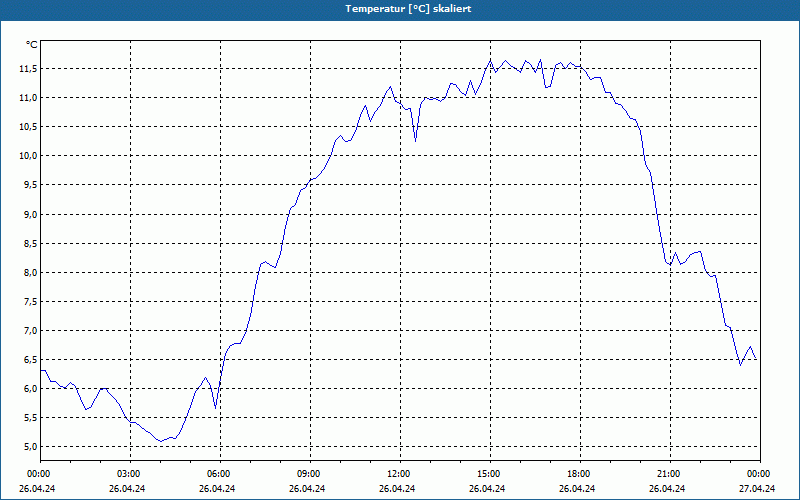Screen dimensions: 800x500
Task: Click the 21:00 time label
Action: (x=669, y=474)
